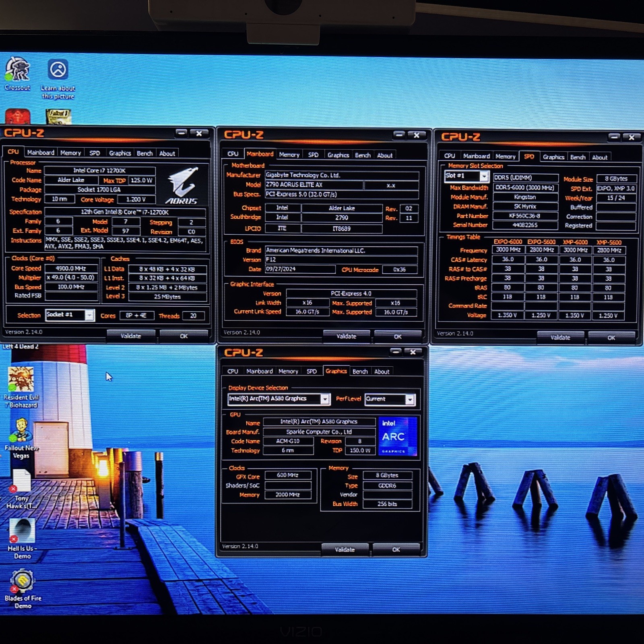This screenshot has height=644, width=644.
Task: Select SPD tab in Graphics window
Action: [x=312, y=371]
